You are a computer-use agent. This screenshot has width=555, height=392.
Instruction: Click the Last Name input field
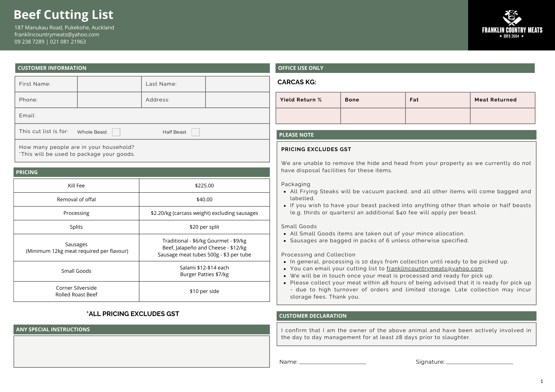(x=238, y=84)
